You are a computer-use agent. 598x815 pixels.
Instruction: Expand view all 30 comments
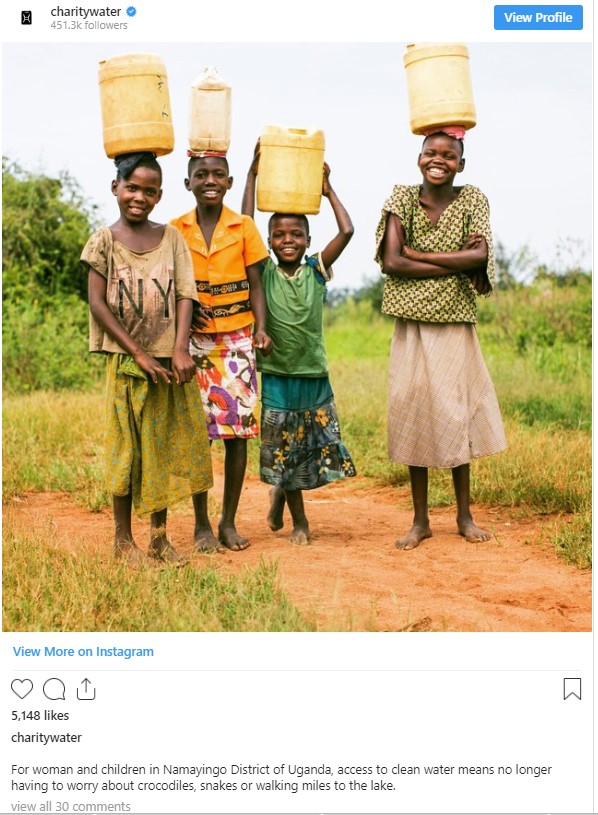(71, 807)
